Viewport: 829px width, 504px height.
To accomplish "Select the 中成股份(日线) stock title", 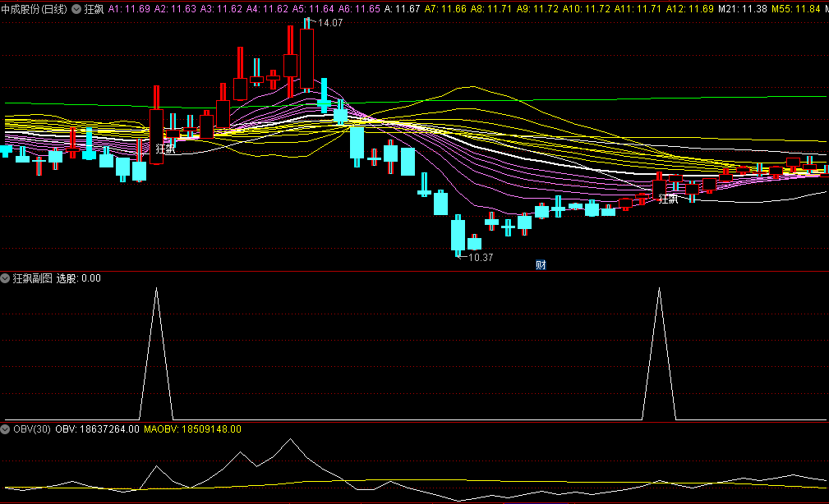I will [35, 9].
